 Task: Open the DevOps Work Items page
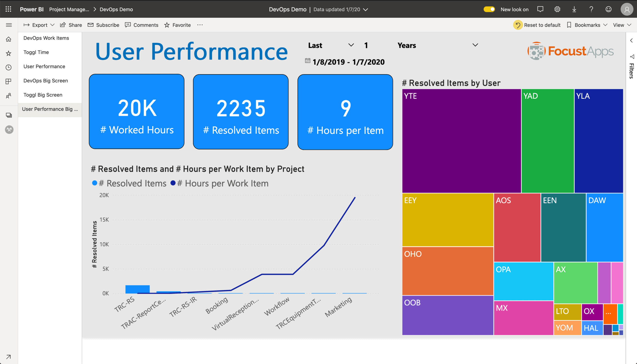click(x=46, y=38)
